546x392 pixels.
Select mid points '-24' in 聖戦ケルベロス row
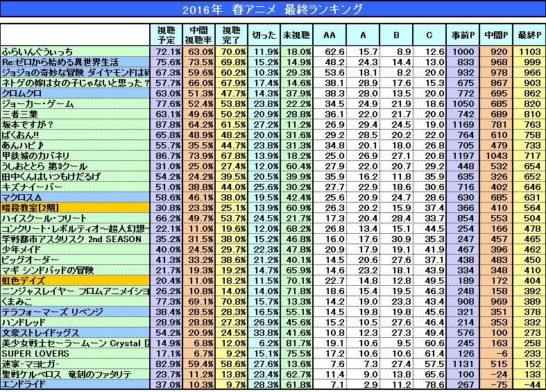[496, 375]
